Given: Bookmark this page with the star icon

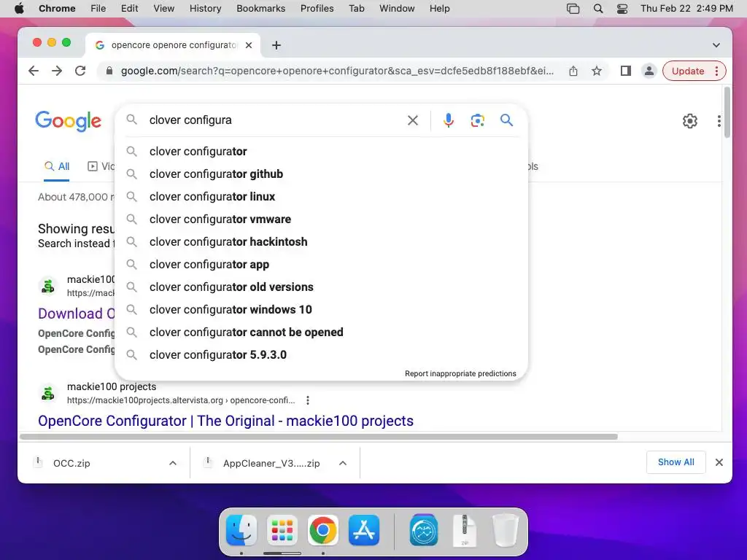Looking at the screenshot, I should pyautogui.click(x=597, y=71).
